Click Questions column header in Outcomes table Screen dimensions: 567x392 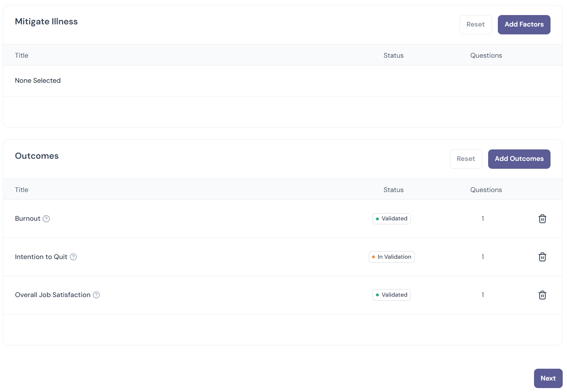[x=486, y=190]
